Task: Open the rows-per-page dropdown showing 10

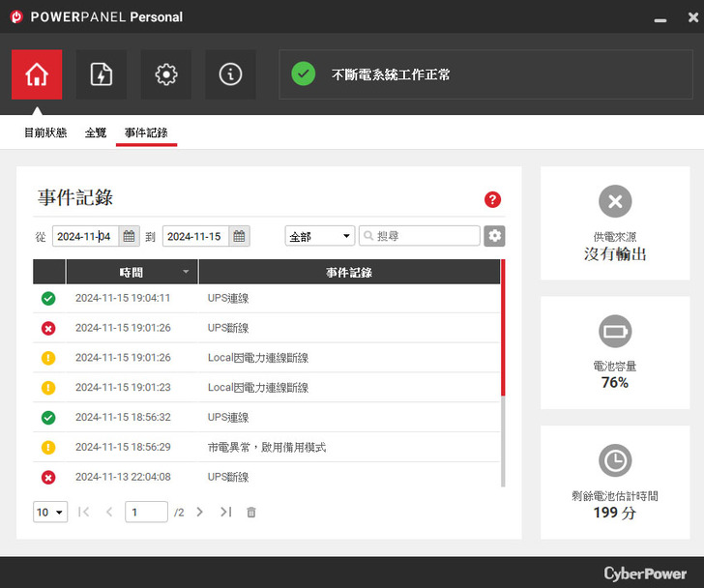Action: (50, 512)
